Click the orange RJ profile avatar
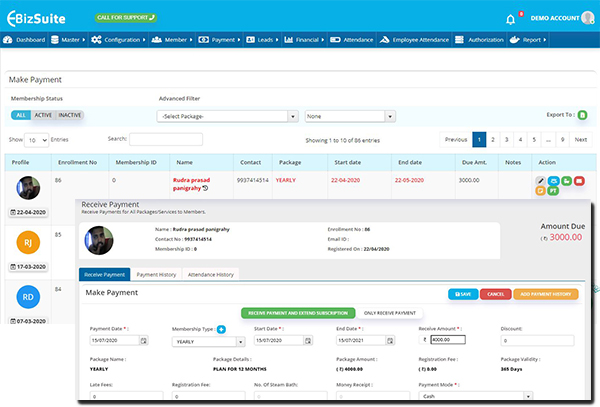The image size is (600, 407). coord(28,243)
